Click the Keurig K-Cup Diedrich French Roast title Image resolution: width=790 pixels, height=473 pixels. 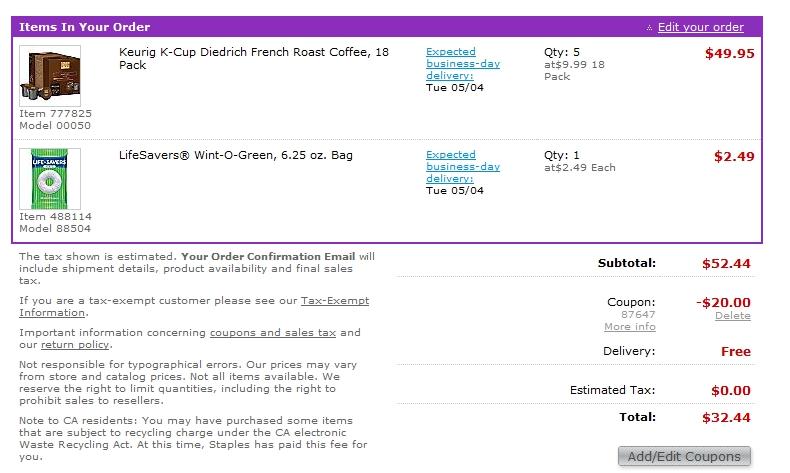click(x=254, y=58)
